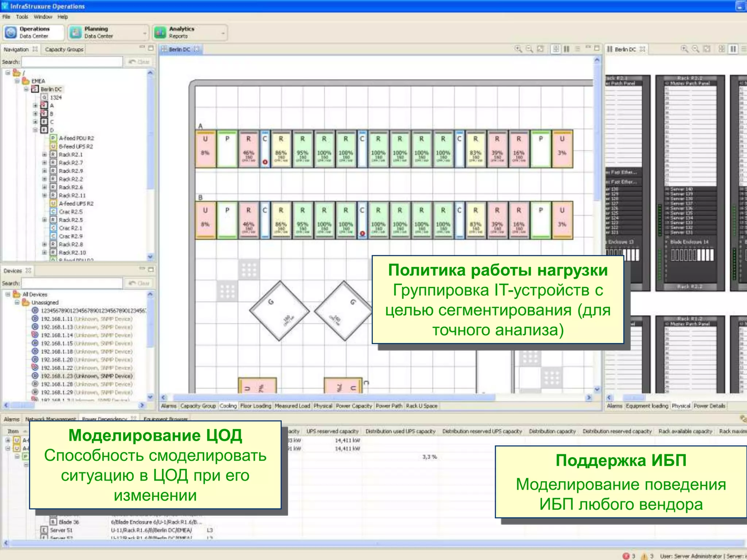Image resolution: width=747 pixels, height=560 pixels.
Task: Open Operations Data Center perspective
Action: [34, 32]
